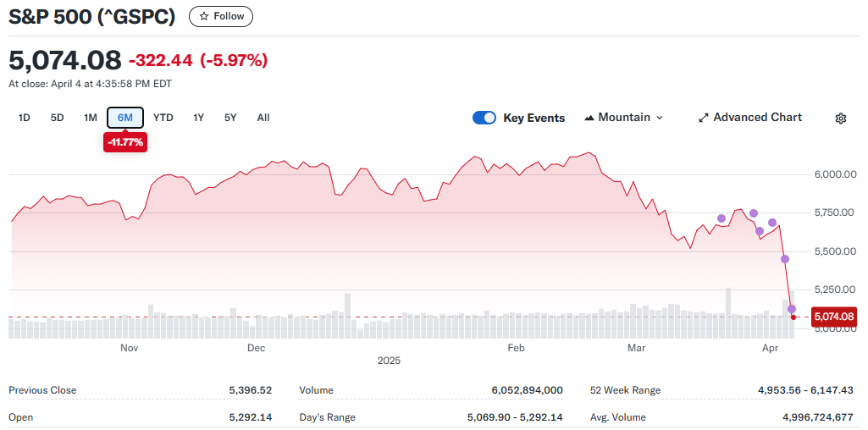Image resolution: width=868 pixels, height=430 pixels.
Task: Click the 52 Week Range value
Action: (x=805, y=390)
